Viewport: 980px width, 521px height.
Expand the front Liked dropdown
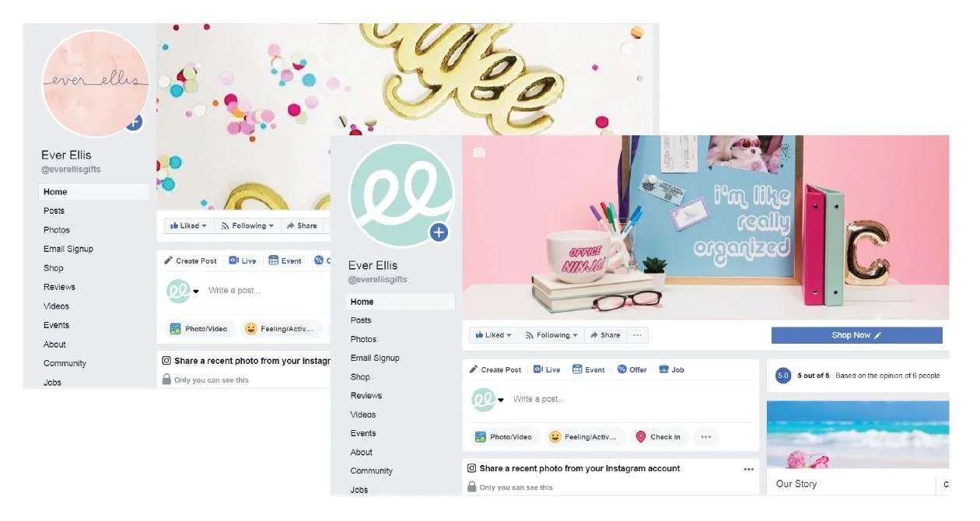(x=493, y=335)
